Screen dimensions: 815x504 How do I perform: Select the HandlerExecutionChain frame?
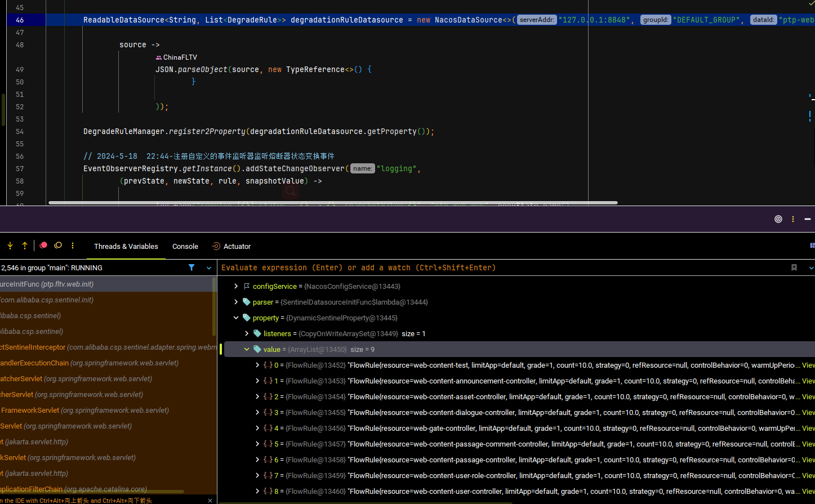coord(107,363)
